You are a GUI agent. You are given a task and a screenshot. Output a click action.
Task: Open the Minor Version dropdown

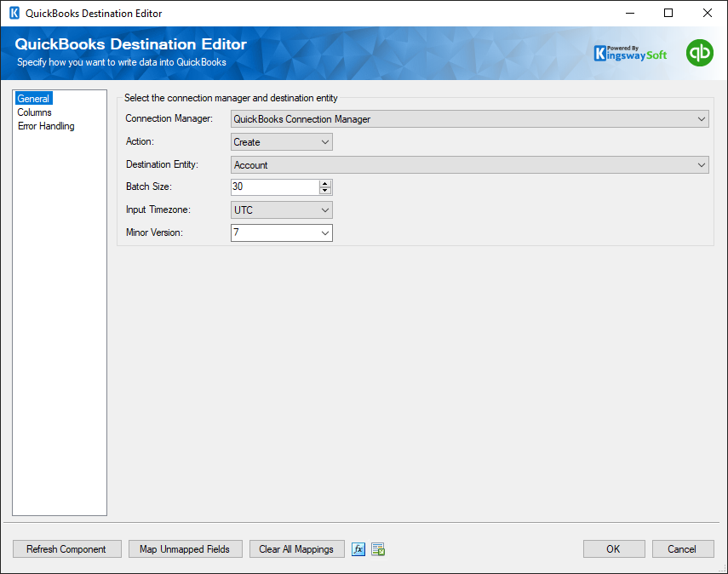[x=281, y=232]
